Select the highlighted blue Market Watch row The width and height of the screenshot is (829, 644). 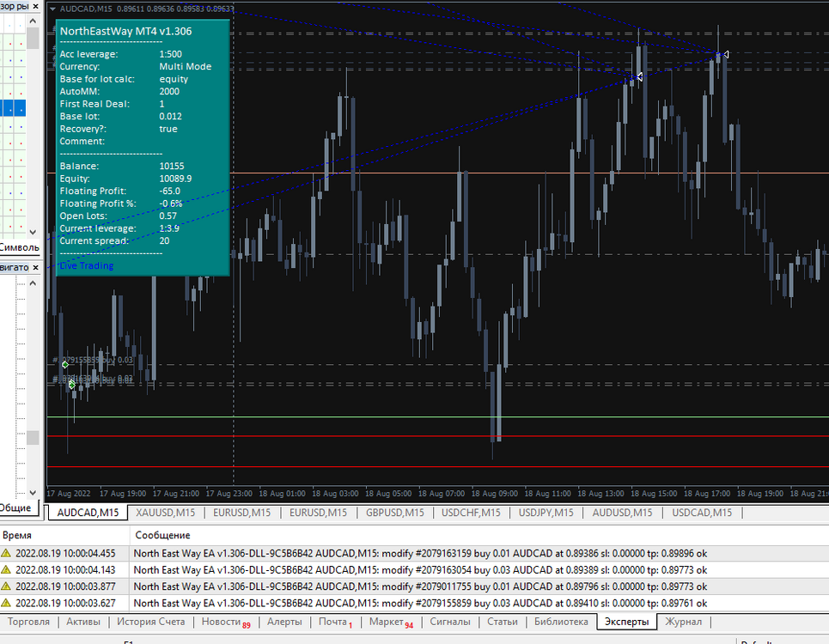coord(13,108)
